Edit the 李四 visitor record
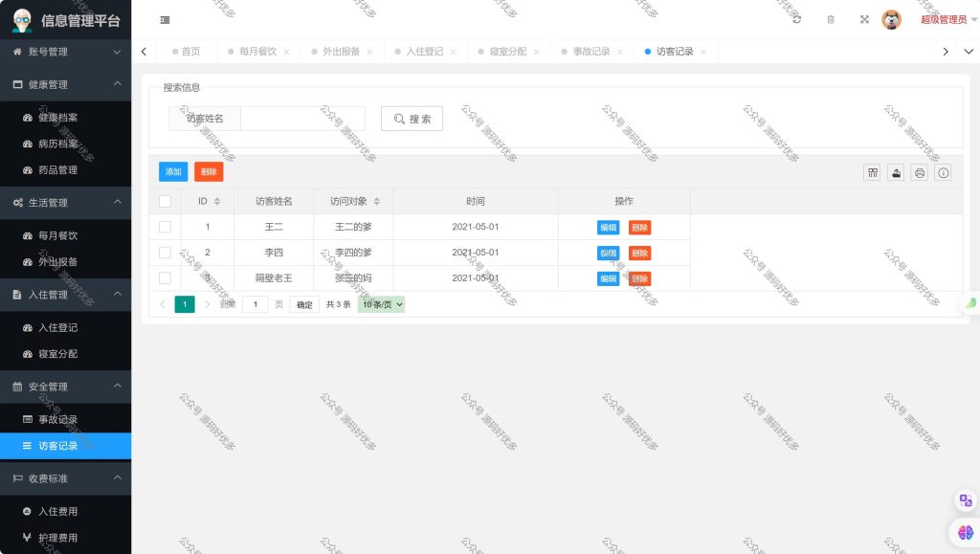 tap(608, 253)
